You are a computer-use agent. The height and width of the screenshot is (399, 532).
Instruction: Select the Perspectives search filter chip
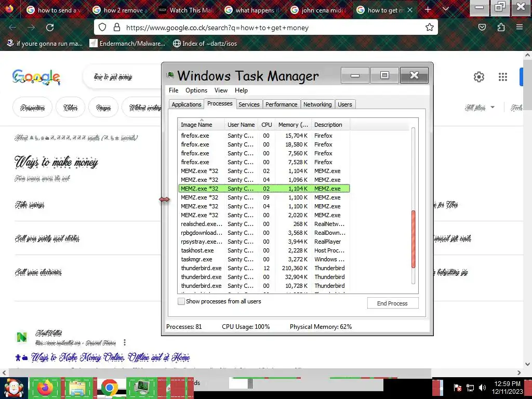click(32, 108)
